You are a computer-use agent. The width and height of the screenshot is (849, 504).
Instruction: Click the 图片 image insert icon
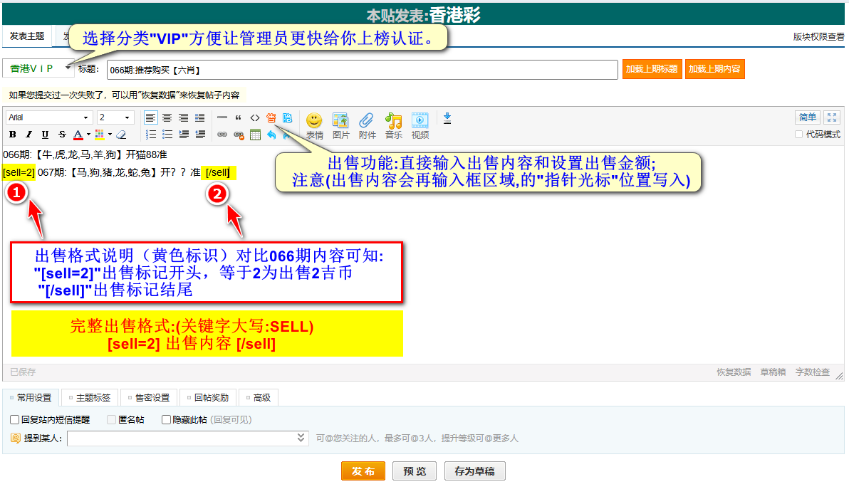[x=340, y=125]
